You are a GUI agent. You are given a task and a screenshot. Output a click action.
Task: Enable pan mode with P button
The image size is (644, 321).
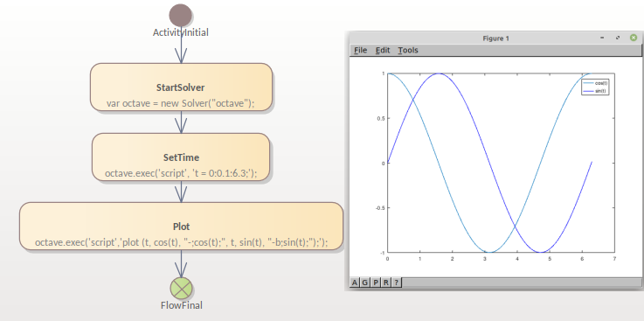(x=376, y=283)
